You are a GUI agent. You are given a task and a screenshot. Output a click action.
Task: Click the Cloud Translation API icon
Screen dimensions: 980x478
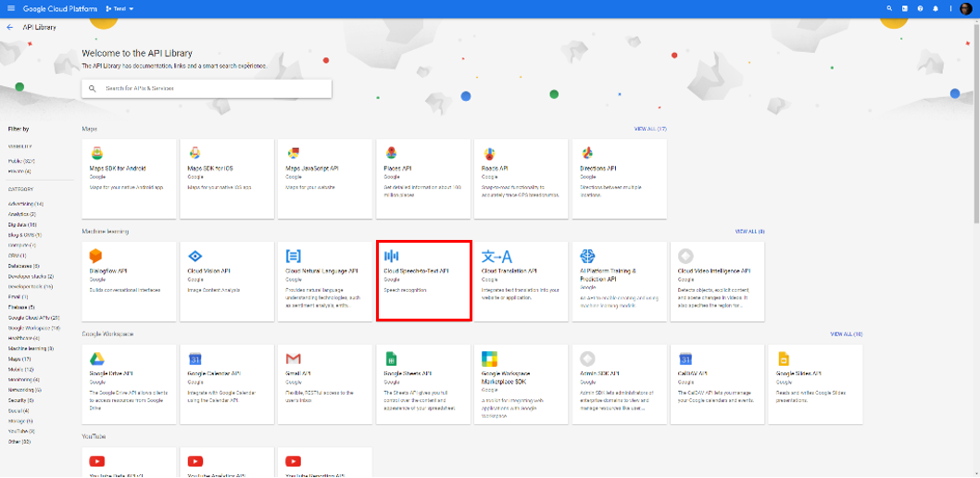point(496,257)
